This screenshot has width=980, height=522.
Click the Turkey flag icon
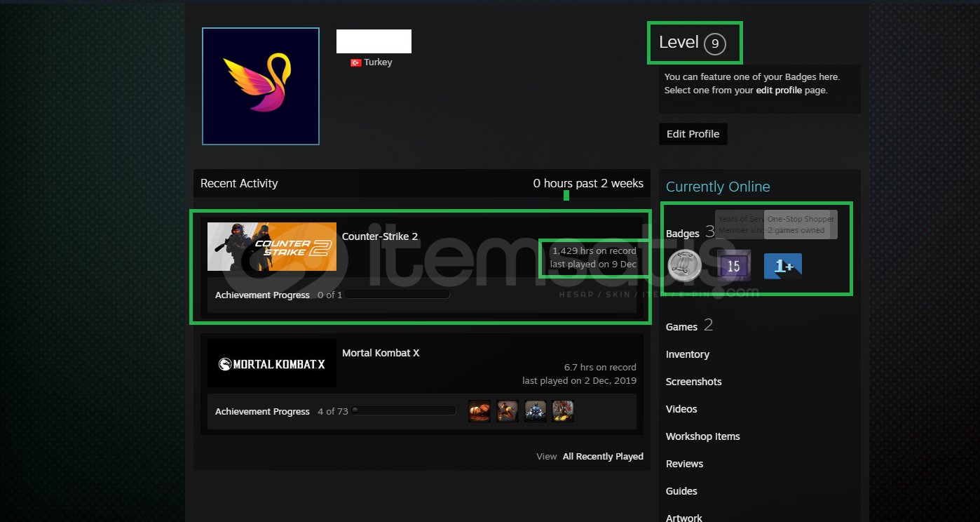tap(356, 62)
